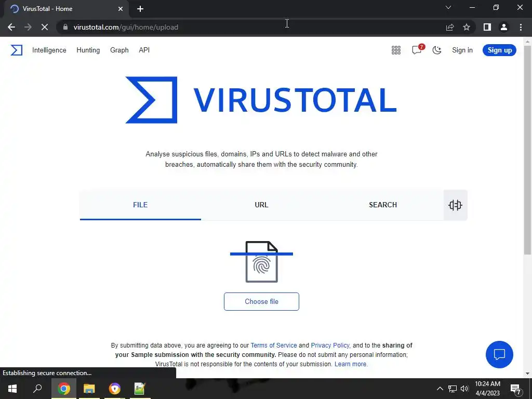Stop page loading with the X button
The width and height of the screenshot is (532, 399).
(45, 27)
